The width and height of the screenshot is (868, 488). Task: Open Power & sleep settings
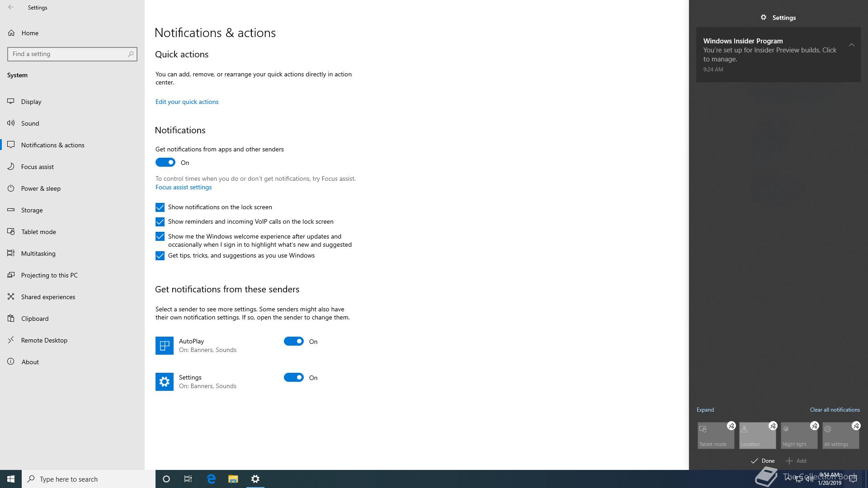(x=72, y=188)
